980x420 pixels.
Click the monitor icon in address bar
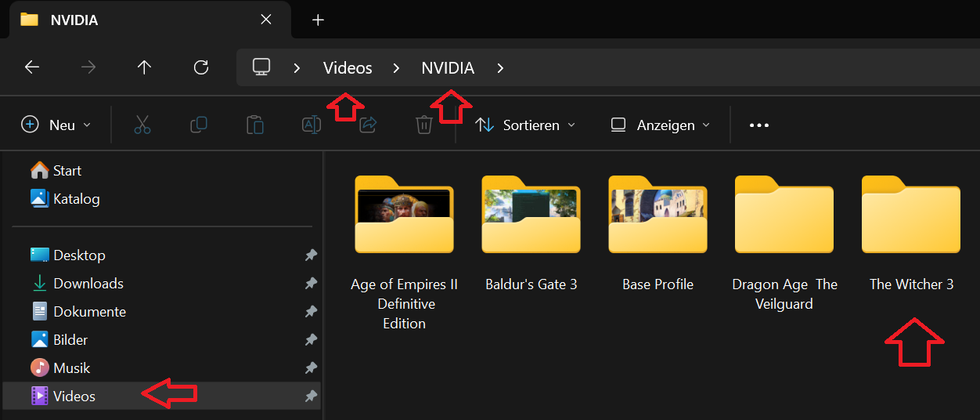[261, 67]
